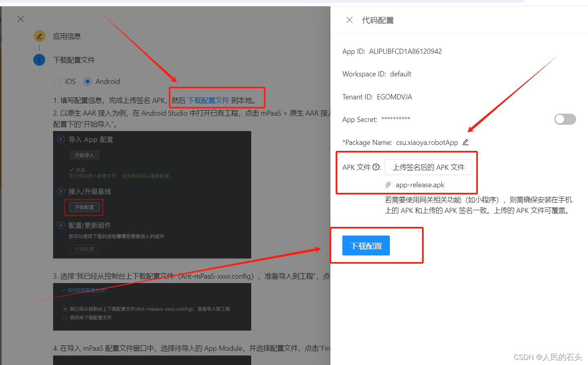Click the blue 下载配置 button
588x365 pixels.
pos(366,245)
